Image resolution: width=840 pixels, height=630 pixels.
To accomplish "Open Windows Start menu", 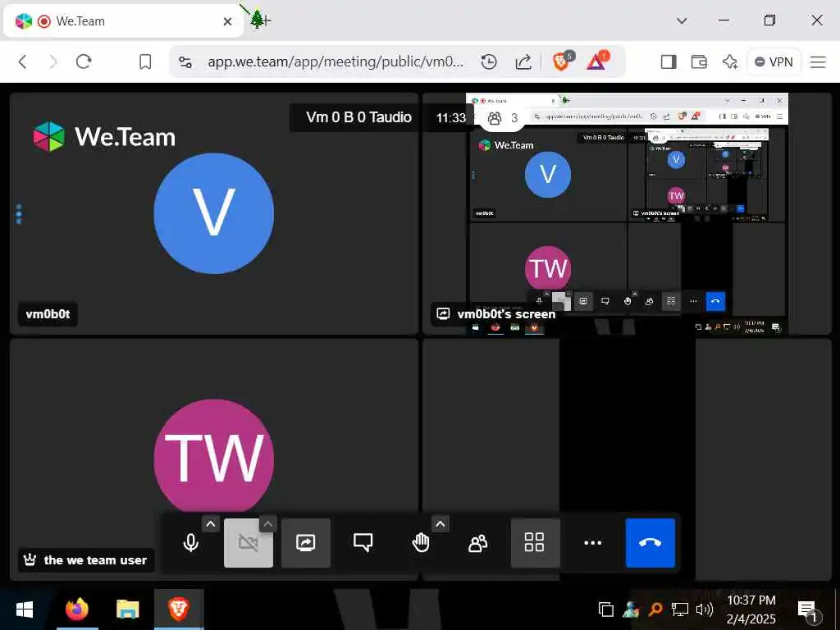I will coord(24,609).
